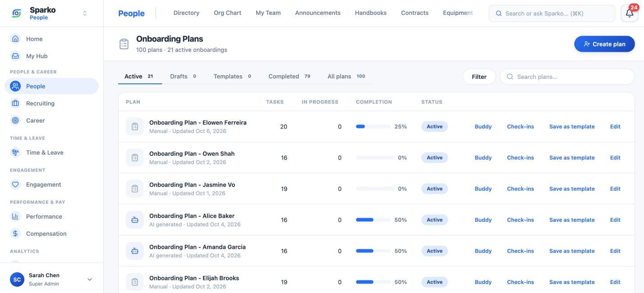Focus the Search or ask Sparko field

click(552, 14)
